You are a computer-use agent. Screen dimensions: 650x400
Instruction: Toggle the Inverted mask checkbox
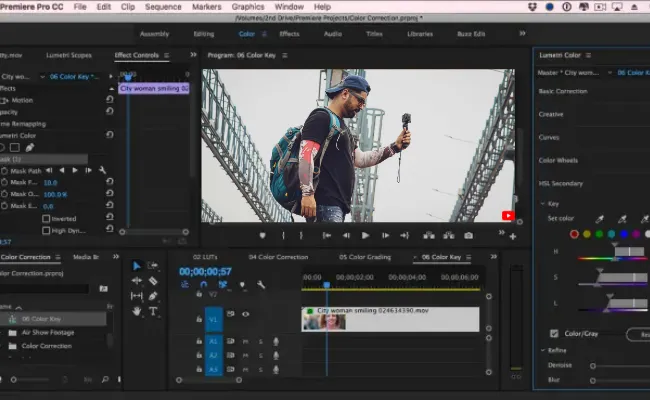coord(46,218)
